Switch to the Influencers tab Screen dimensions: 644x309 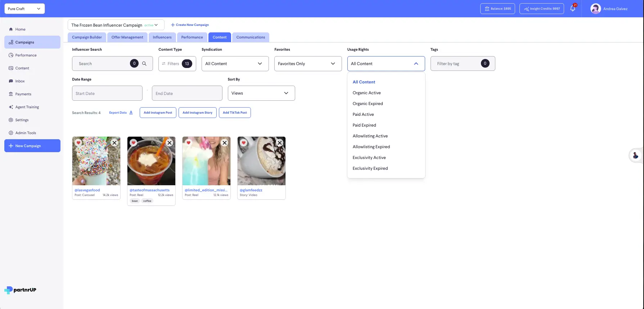pyautogui.click(x=162, y=37)
